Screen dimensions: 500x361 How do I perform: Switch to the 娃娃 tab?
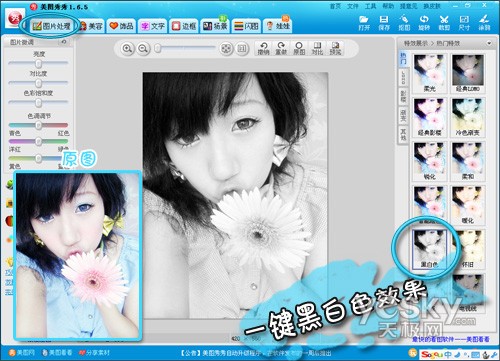tap(278, 26)
